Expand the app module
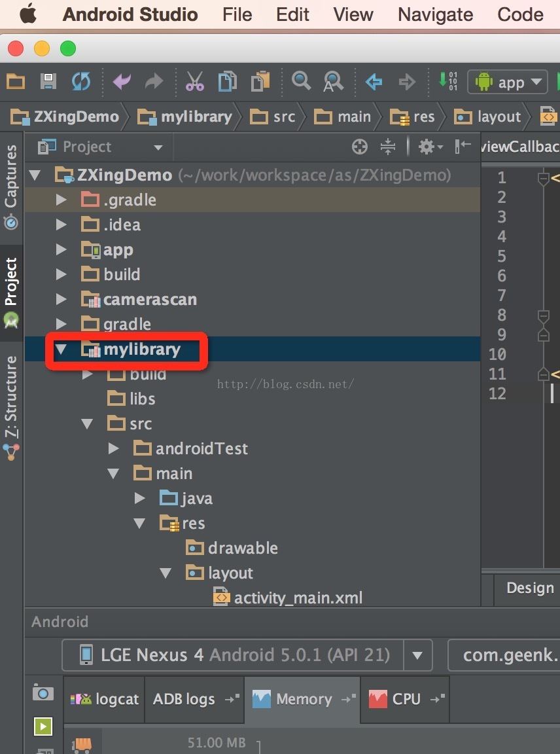This screenshot has height=754, width=560. [61, 249]
